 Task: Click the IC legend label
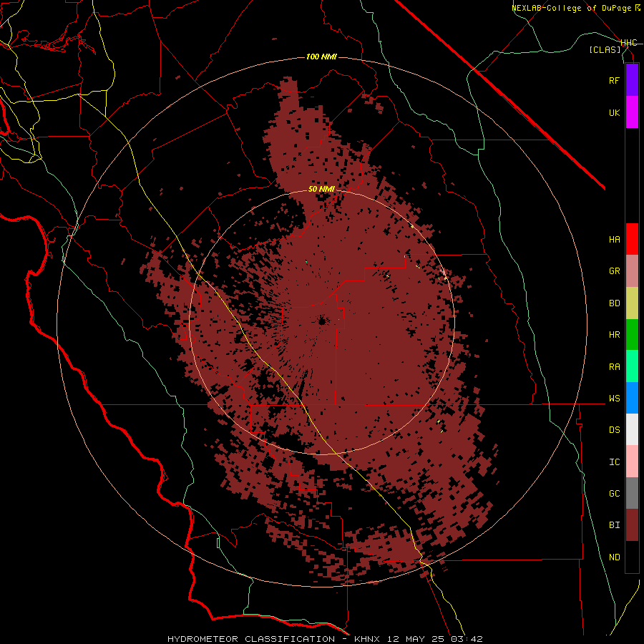coord(614,462)
